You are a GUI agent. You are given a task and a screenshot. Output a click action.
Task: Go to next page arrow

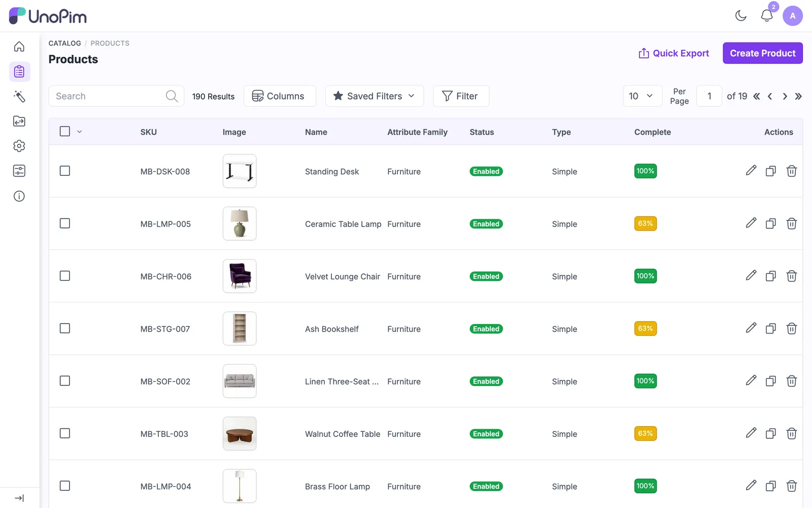pos(785,96)
